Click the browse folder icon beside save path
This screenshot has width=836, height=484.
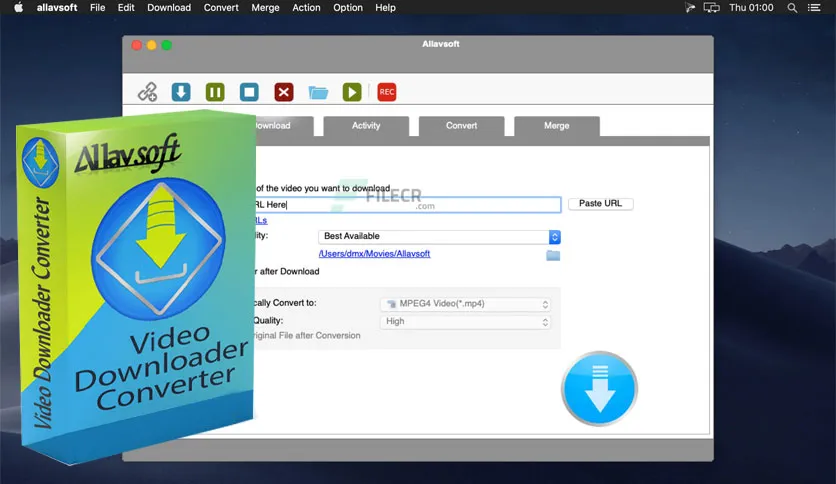tap(553, 255)
